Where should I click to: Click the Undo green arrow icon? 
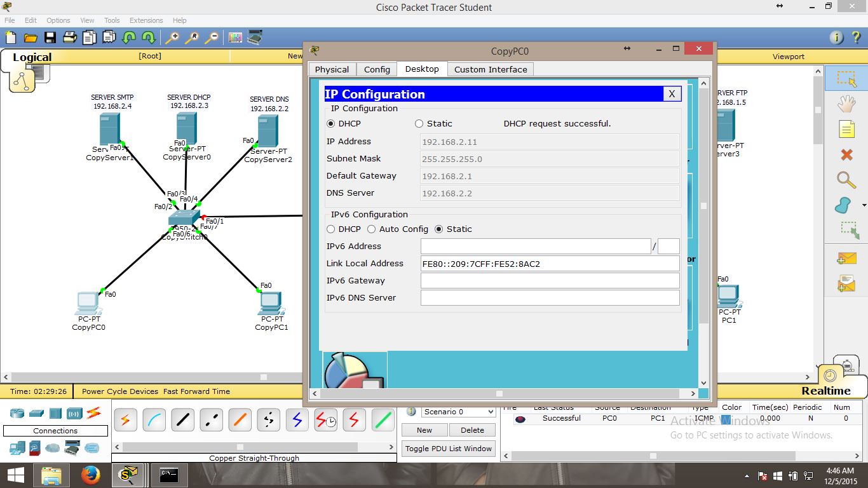(129, 37)
